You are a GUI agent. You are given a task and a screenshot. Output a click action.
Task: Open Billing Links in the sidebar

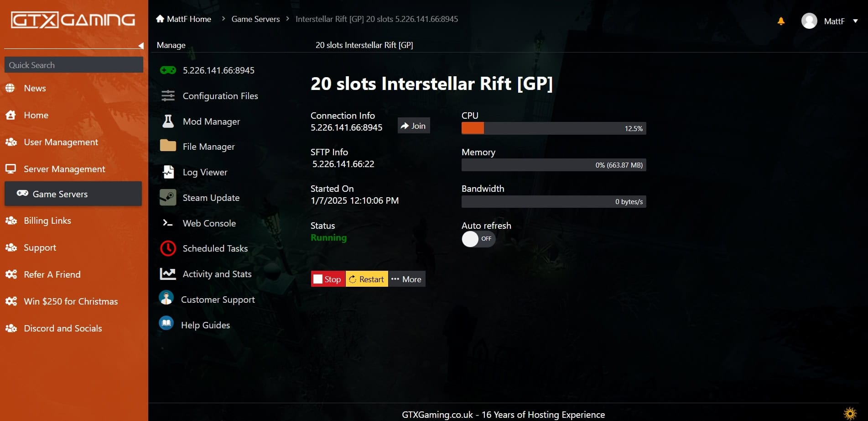(x=47, y=221)
